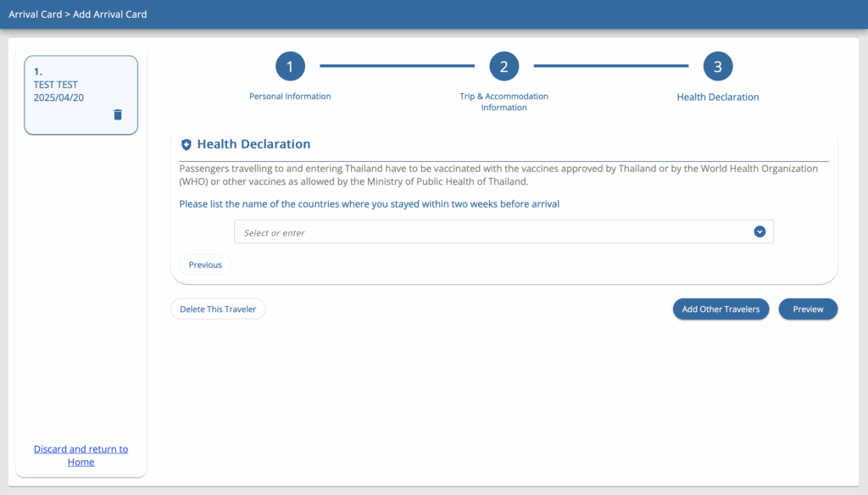Select Health Declaration step label
868x495 pixels.
pyautogui.click(x=717, y=97)
